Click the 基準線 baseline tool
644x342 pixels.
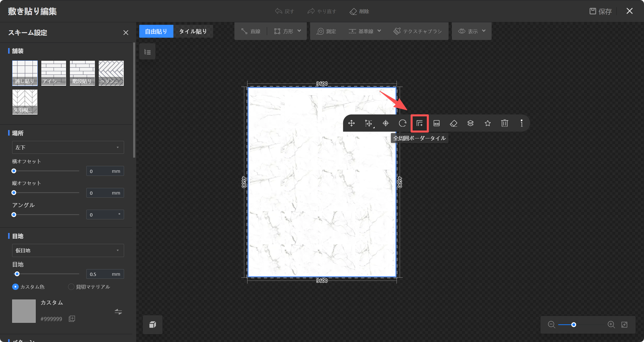pos(361,31)
